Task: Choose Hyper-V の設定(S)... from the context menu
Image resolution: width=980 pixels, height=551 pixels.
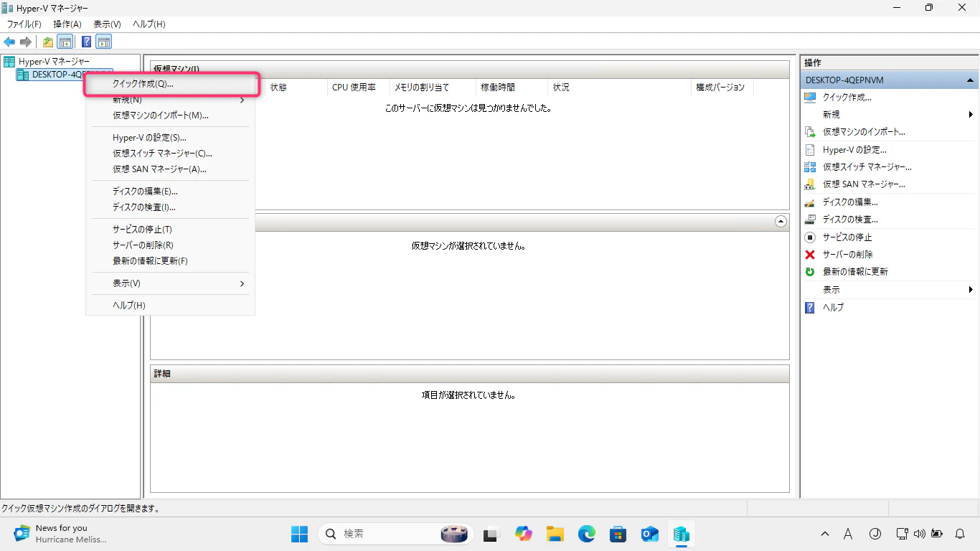Action: click(170, 138)
